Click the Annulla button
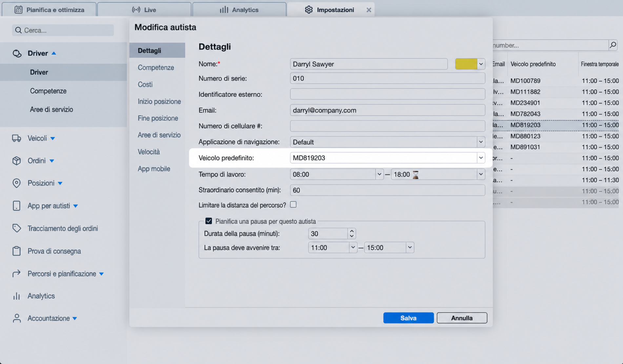This screenshot has height=364, width=623. [x=462, y=318]
